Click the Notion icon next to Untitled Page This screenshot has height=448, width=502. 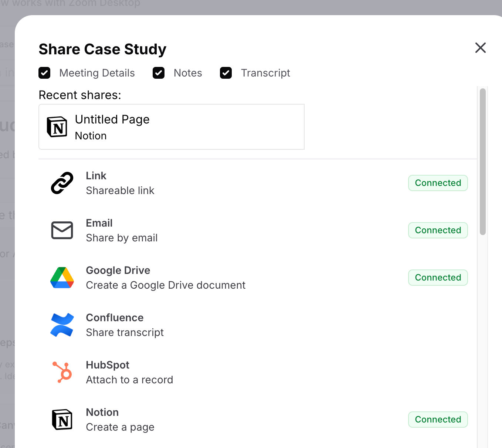click(56, 127)
